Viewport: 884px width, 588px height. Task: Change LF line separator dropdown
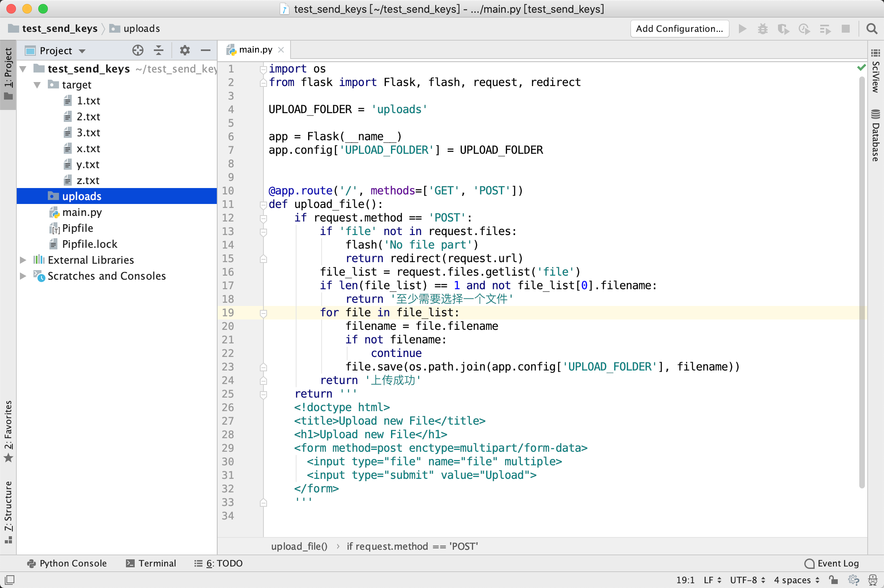tap(712, 580)
